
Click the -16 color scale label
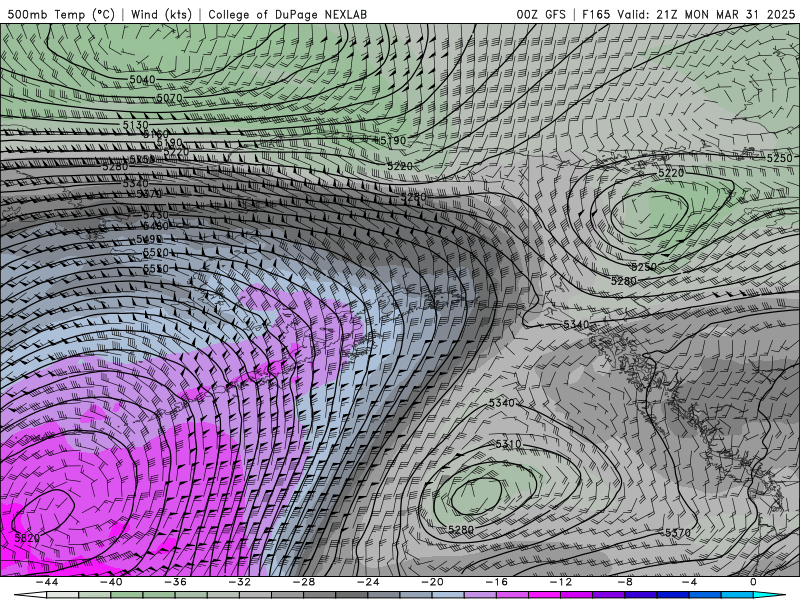tap(496, 582)
